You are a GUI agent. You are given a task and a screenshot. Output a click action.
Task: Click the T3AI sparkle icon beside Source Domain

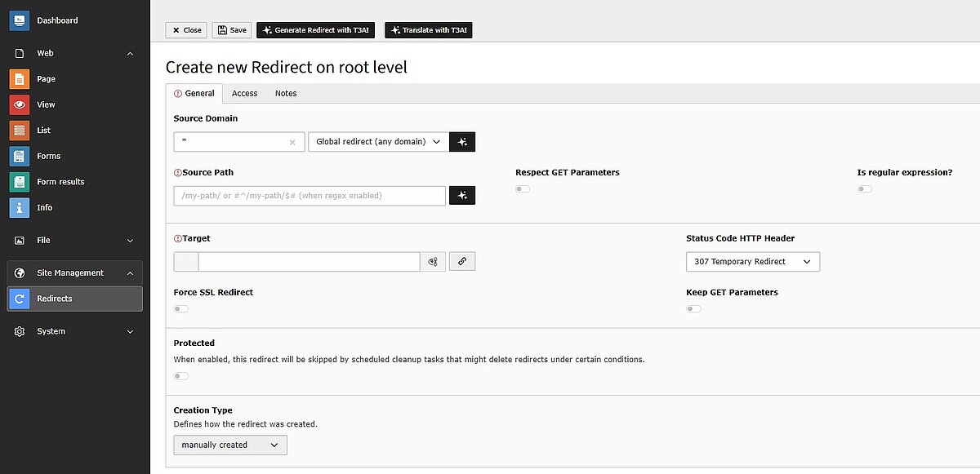click(x=462, y=141)
